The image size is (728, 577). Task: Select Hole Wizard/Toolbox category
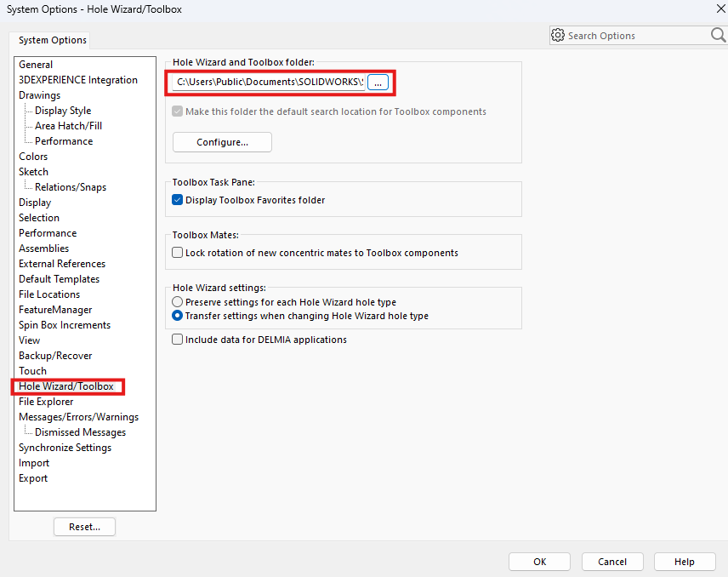click(66, 386)
